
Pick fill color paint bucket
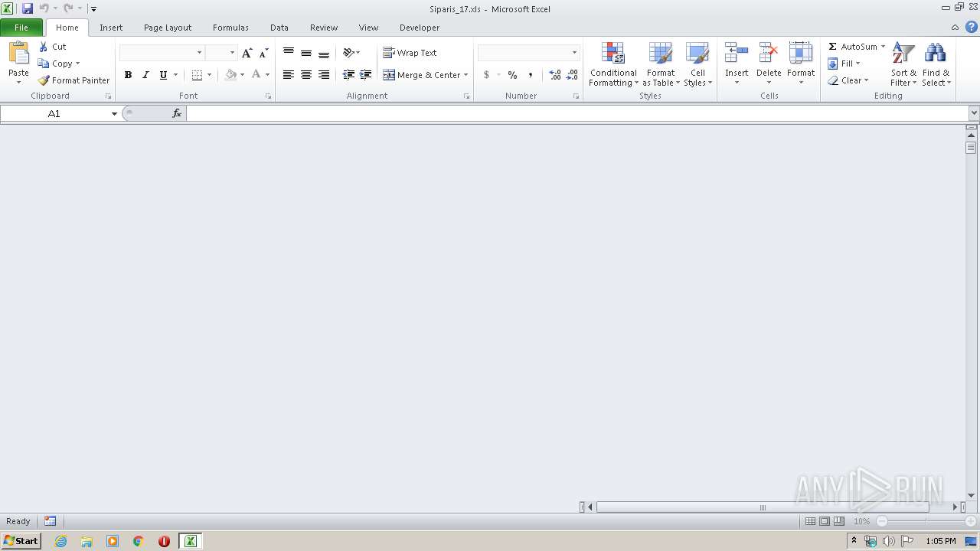pos(230,75)
